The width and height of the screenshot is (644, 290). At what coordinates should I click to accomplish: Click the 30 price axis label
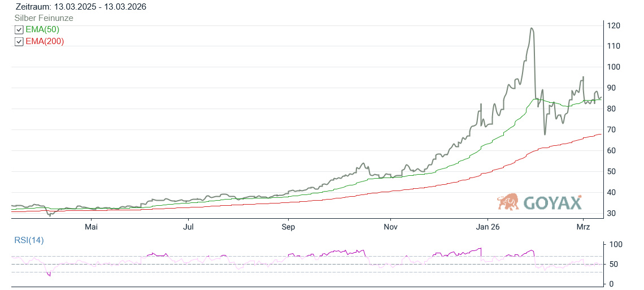[x=612, y=214]
